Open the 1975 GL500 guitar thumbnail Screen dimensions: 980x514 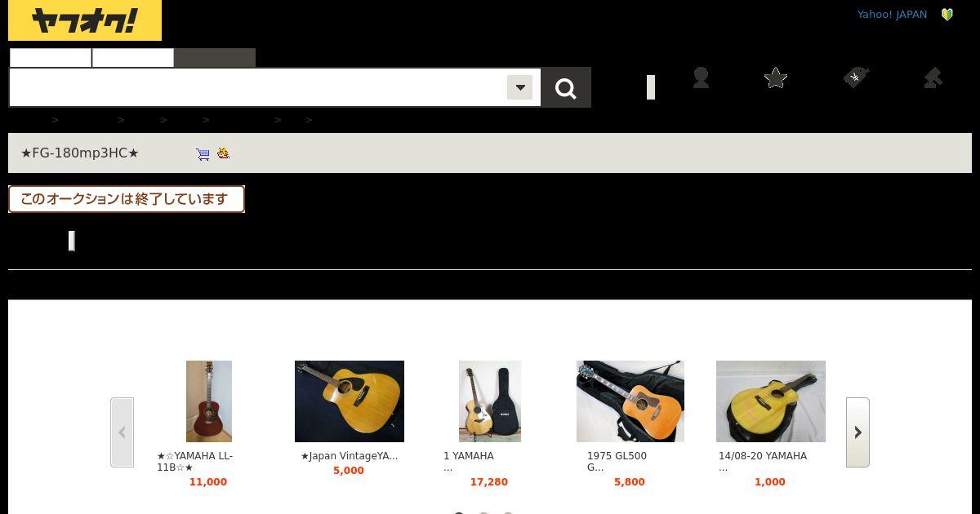coord(630,401)
